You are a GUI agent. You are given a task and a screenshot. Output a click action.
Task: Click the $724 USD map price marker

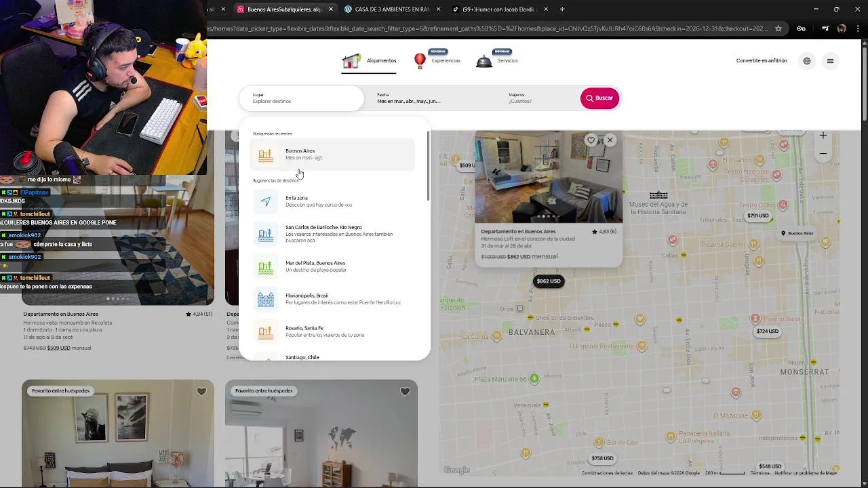click(768, 331)
